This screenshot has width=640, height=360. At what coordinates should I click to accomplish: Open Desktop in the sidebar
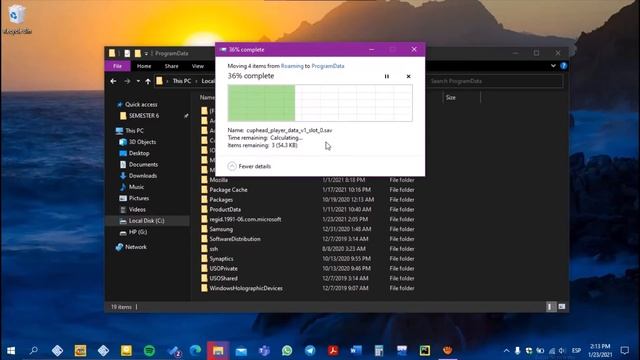(139, 153)
